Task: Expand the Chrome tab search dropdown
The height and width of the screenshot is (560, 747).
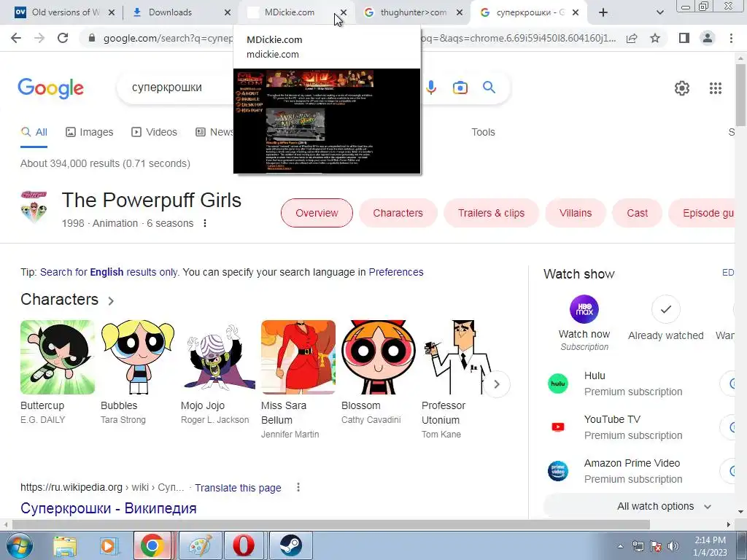Action: click(x=659, y=13)
